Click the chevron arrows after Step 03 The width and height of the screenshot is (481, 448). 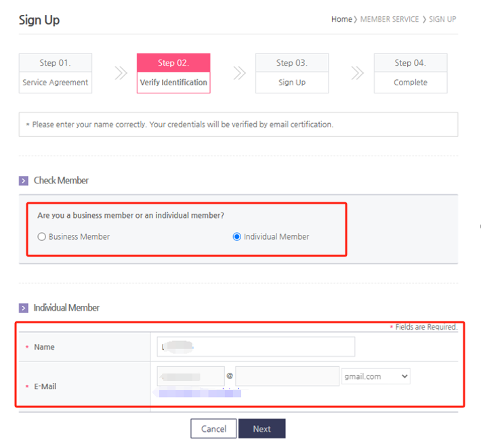tap(358, 73)
